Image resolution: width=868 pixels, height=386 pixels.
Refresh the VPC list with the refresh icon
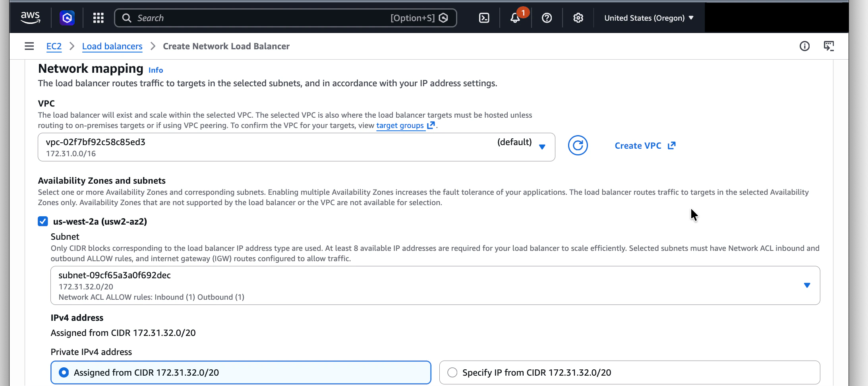[578, 145]
